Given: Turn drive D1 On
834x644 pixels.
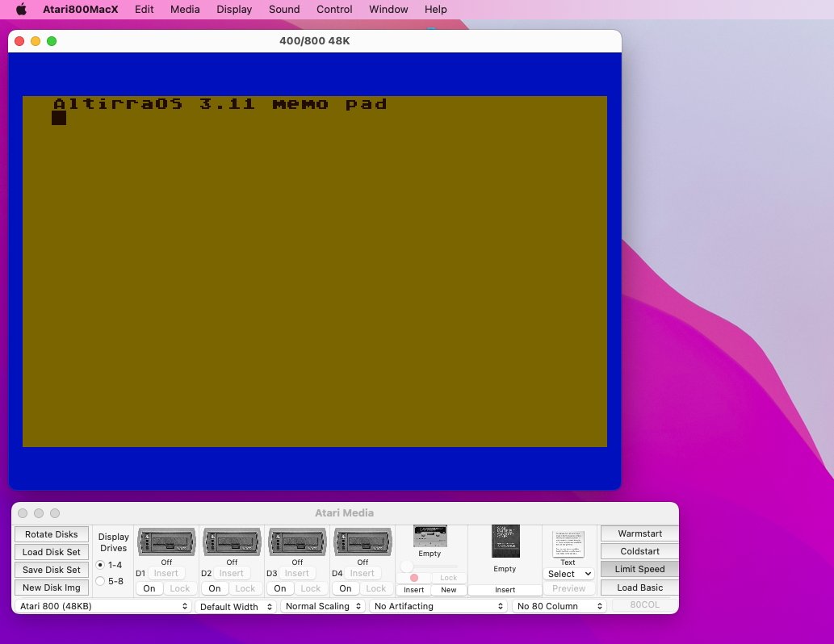Looking at the screenshot, I should coord(149,588).
